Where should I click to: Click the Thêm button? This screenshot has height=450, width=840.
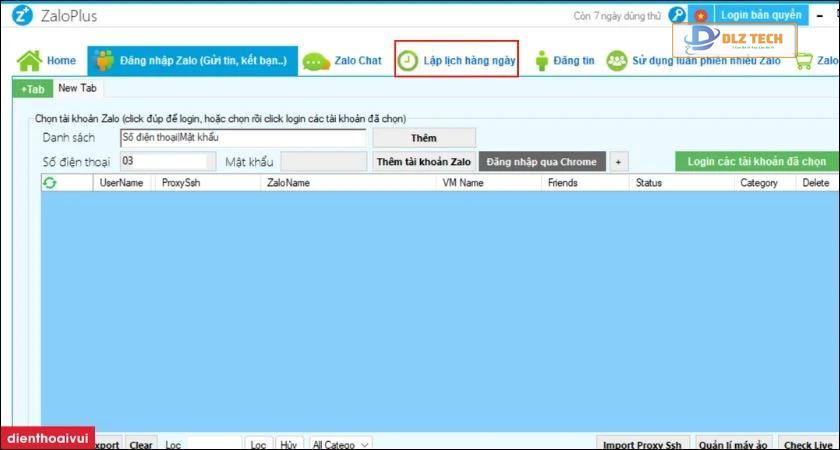(x=424, y=138)
